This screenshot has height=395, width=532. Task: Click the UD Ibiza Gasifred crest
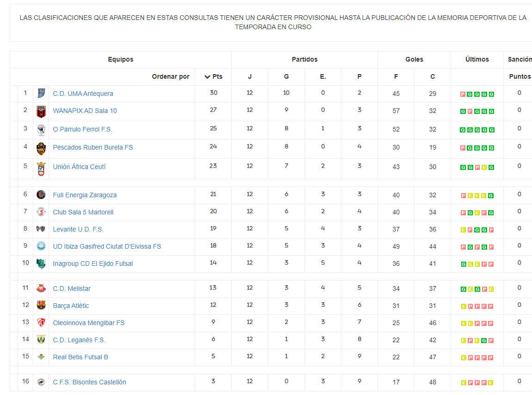[x=41, y=246]
